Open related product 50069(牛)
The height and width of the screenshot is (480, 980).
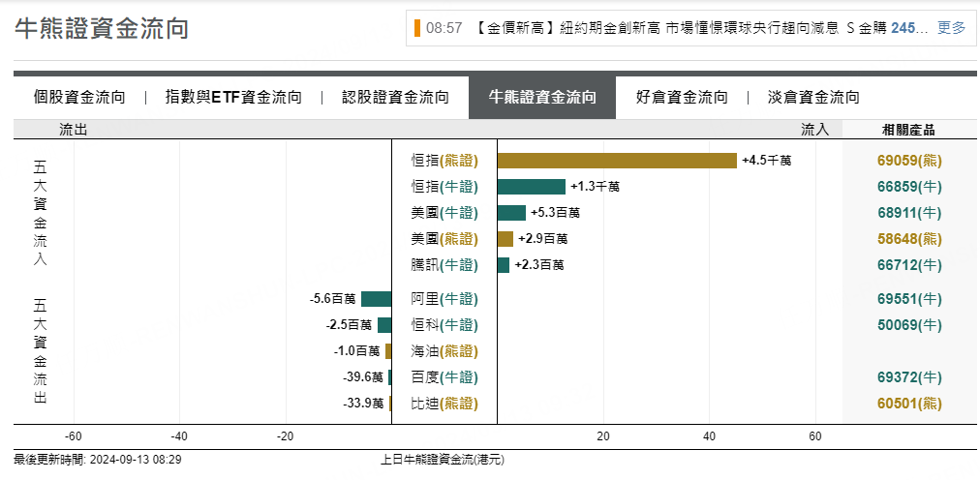pos(909,325)
